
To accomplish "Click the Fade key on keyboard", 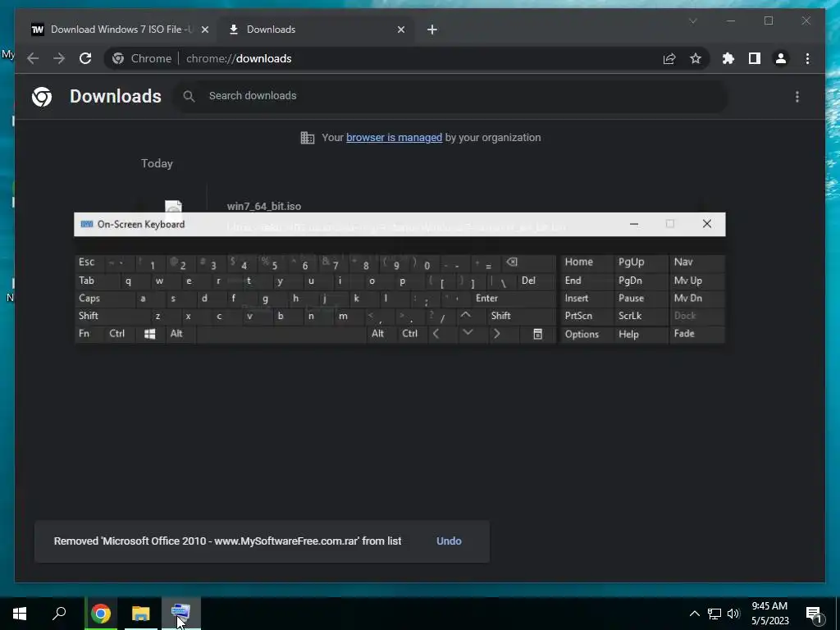I will pos(697,334).
